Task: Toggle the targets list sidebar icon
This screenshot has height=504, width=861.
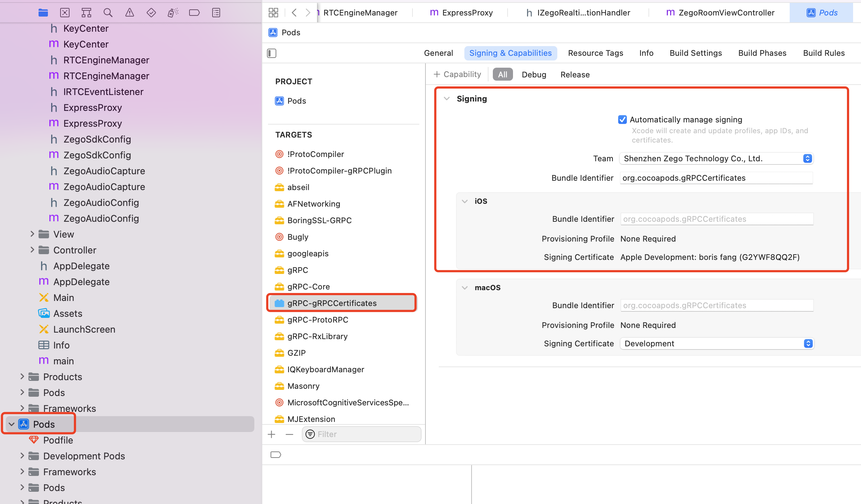Action: click(272, 53)
